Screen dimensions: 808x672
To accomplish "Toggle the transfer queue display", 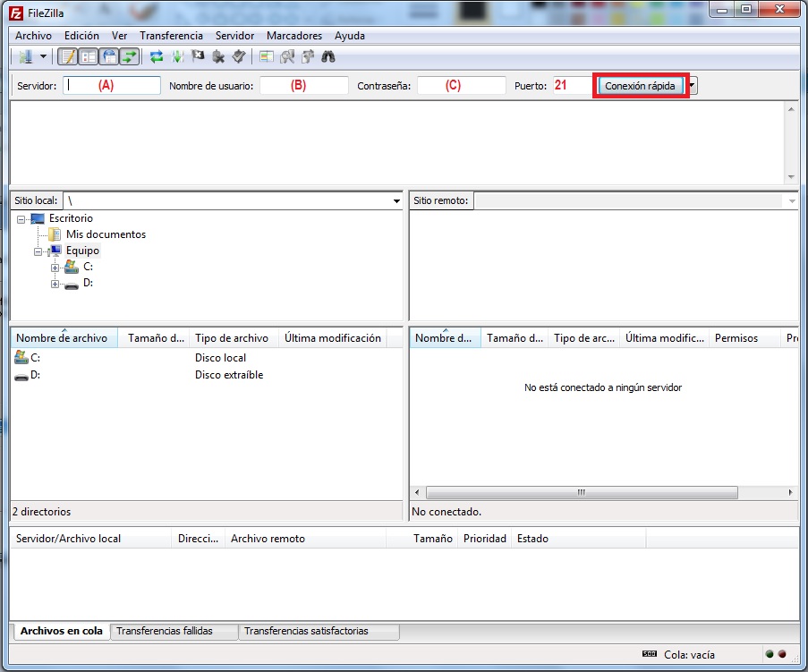I will tap(130, 56).
